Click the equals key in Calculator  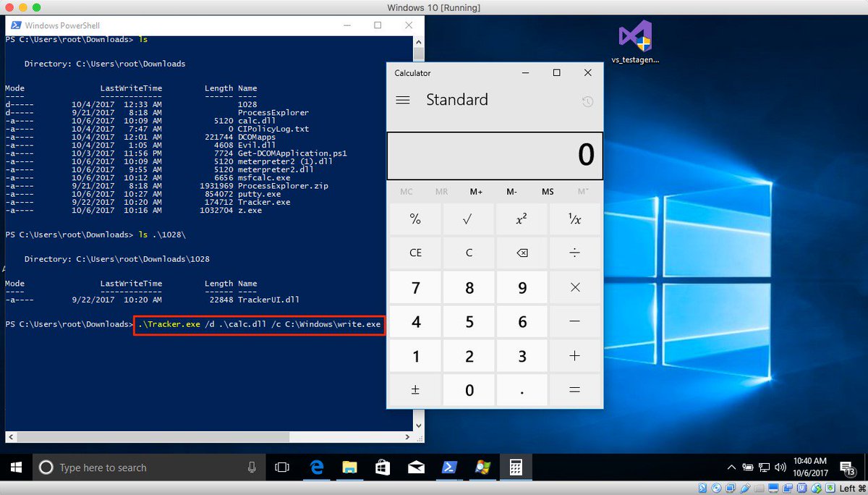(575, 390)
